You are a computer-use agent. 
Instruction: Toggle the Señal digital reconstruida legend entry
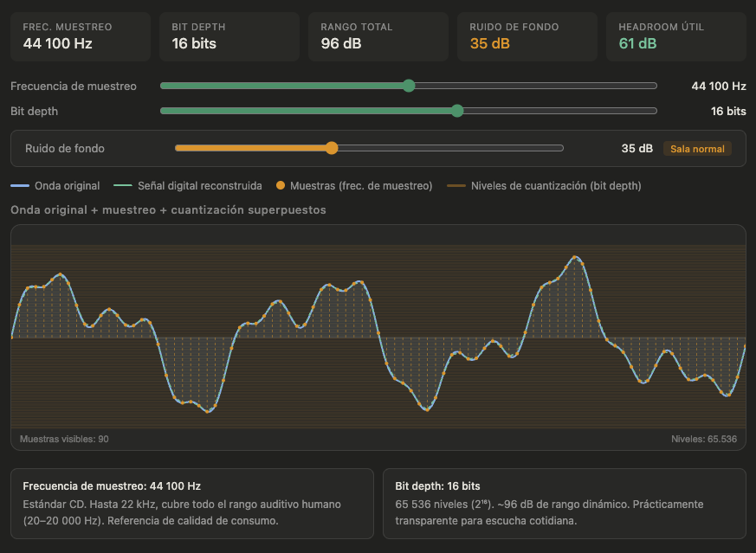click(193, 186)
